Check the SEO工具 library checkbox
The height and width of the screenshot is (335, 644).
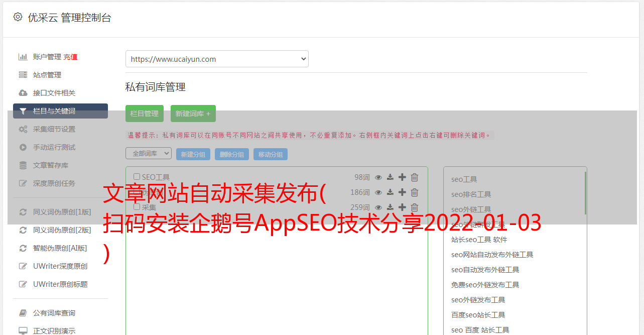[x=137, y=177]
